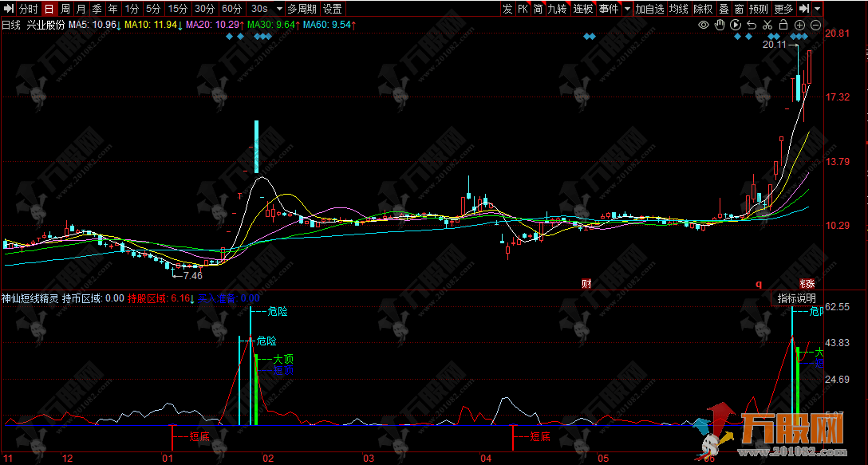Image resolution: width=868 pixels, height=465 pixels.
Task: Click the 买入准备: 0.00 indicator value
Action: point(229,298)
